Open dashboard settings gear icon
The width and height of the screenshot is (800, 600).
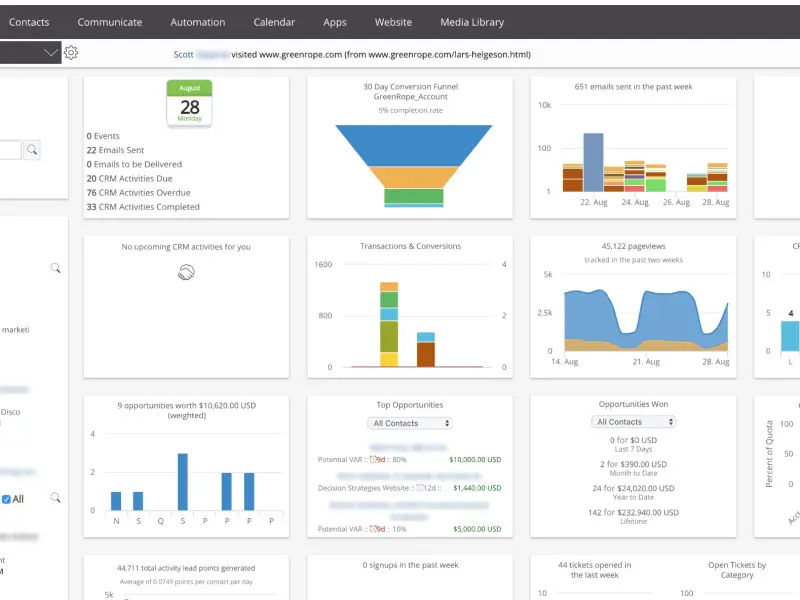[x=71, y=53]
